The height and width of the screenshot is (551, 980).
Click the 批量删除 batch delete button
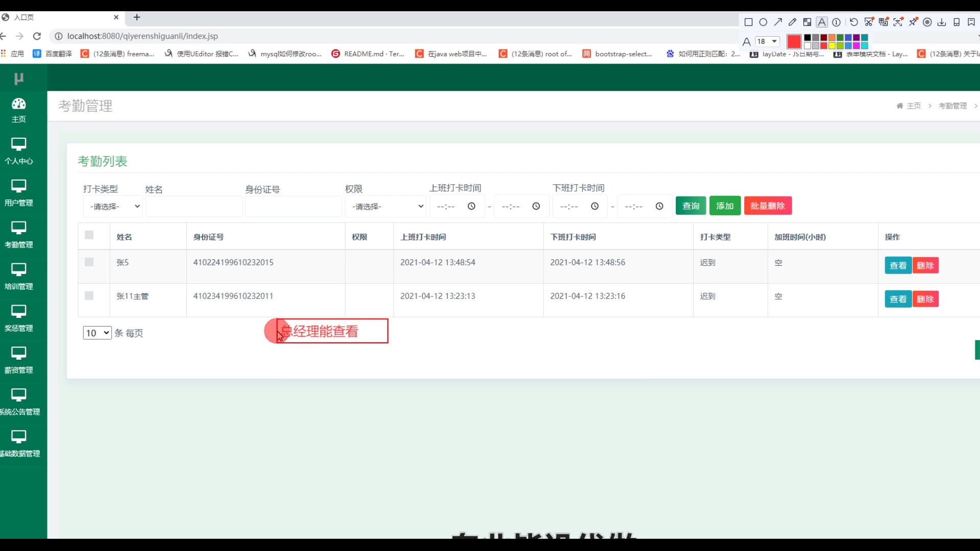coord(768,206)
